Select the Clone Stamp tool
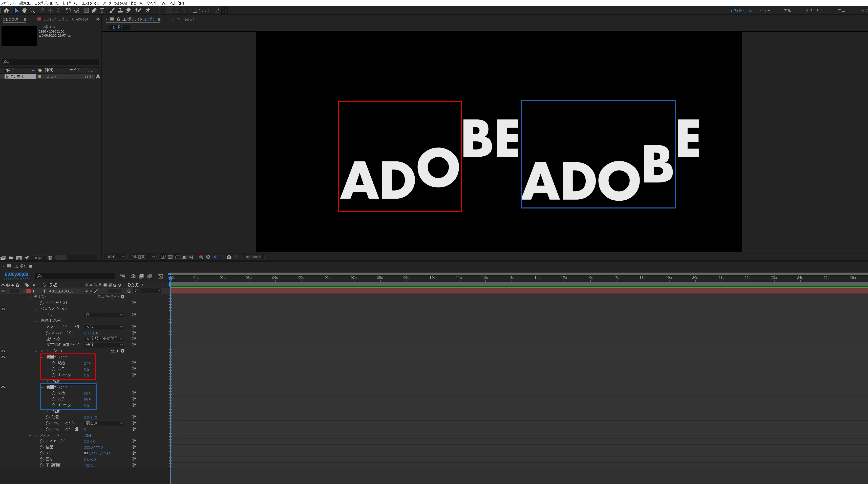 tap(120, 10)
